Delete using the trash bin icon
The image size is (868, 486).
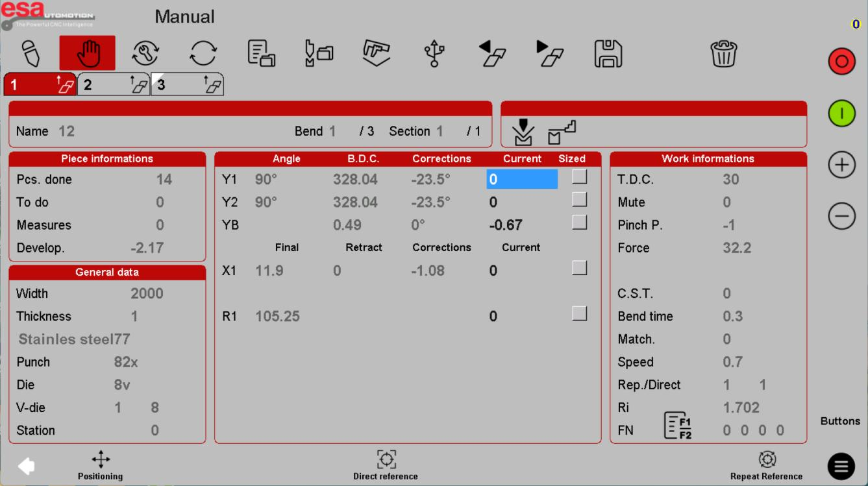pyautogui.click(x=724, y=53)
